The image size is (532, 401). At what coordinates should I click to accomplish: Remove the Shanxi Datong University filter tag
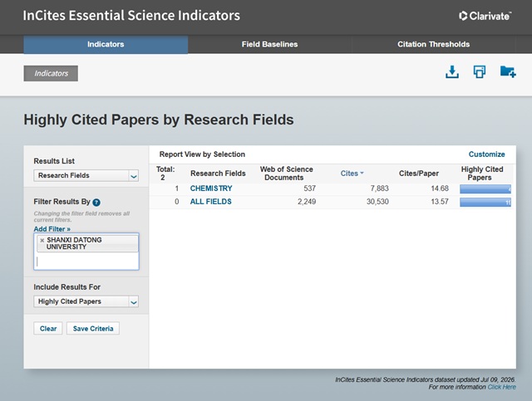tap(42, 240)
